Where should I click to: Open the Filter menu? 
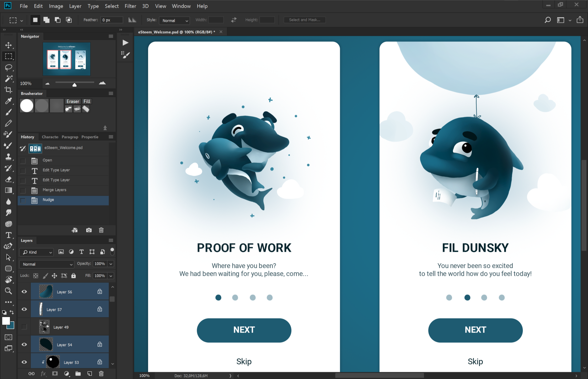point(130,6)
